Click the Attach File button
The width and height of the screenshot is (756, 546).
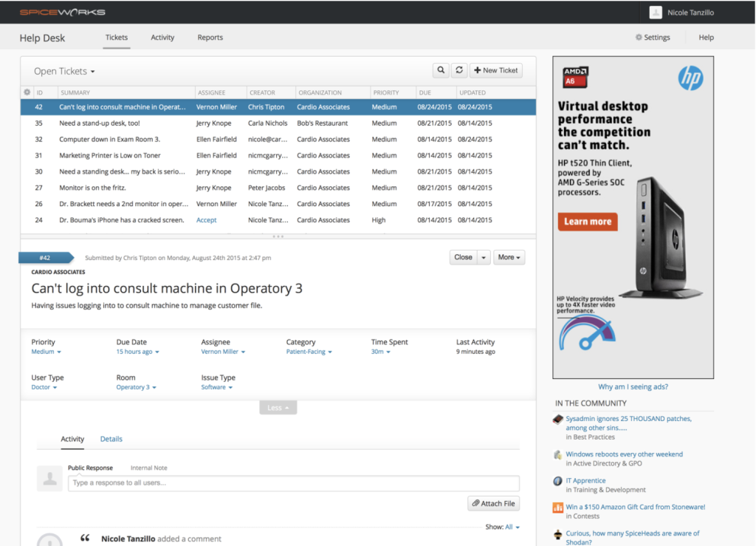point(493,503)
